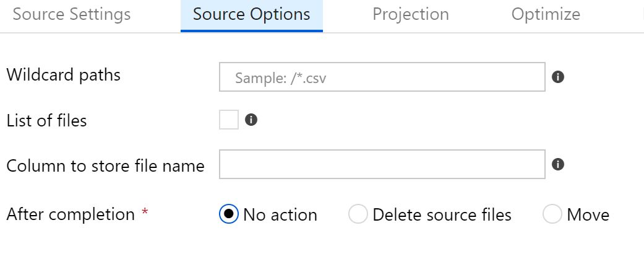Pick the Move radio button

552,214
